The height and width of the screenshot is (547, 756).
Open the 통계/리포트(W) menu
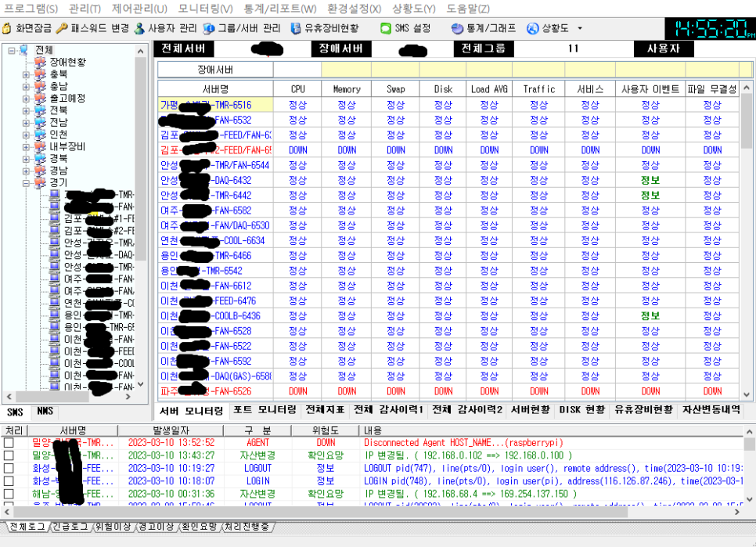pyautogui.click(x=280, y=9)
